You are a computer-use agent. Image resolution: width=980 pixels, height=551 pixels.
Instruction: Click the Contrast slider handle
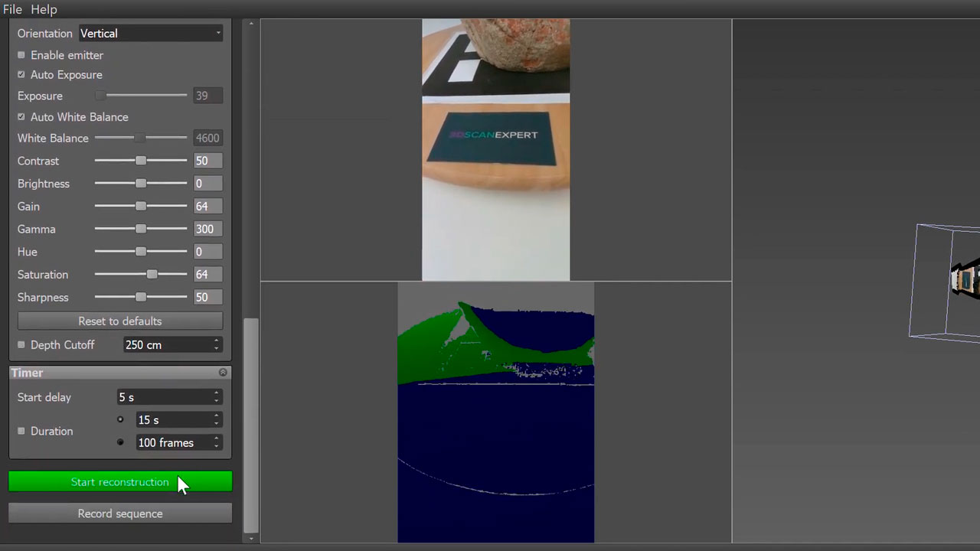click(141, 161)
